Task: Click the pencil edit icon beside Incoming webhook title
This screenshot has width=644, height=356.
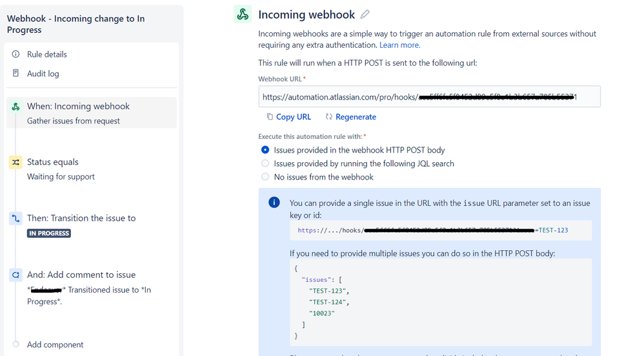Action: click(x=365, y=14)
